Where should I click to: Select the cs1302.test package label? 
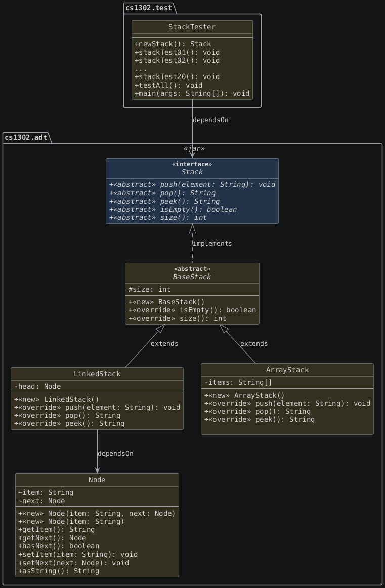point(149,8)
